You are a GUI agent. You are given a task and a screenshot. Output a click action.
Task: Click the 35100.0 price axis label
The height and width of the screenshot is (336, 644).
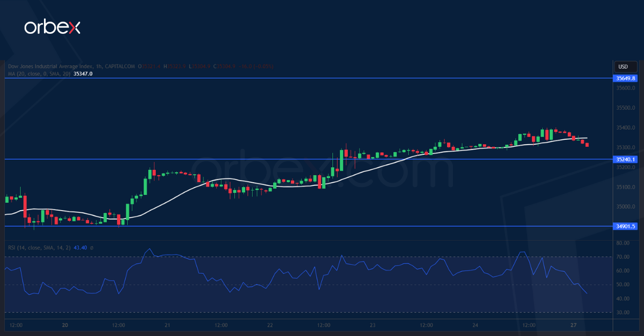[x=625, y=187]
